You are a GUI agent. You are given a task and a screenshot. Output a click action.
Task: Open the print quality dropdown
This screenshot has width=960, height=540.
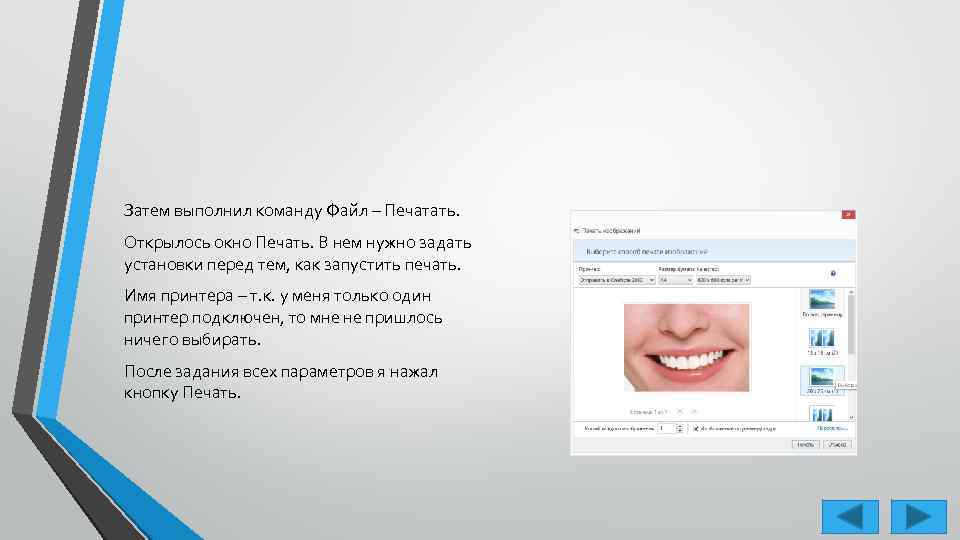click(x=723, y=280)
